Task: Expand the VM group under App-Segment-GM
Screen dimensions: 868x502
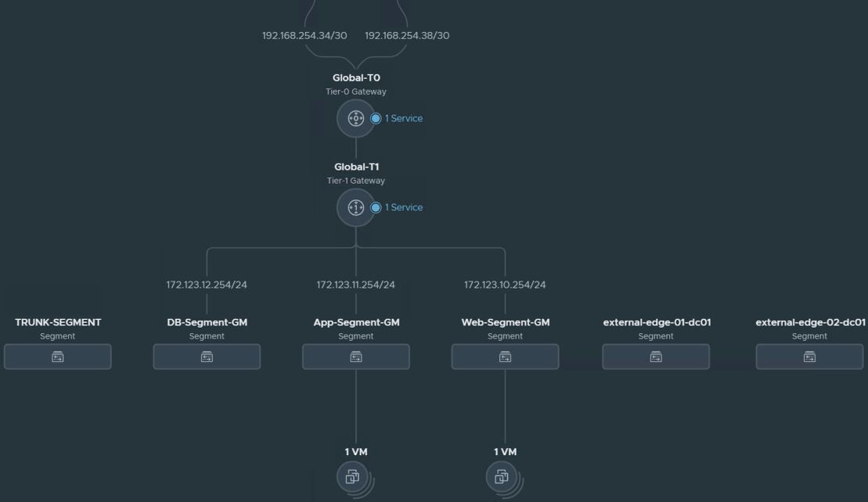Action: click(353, 476)
